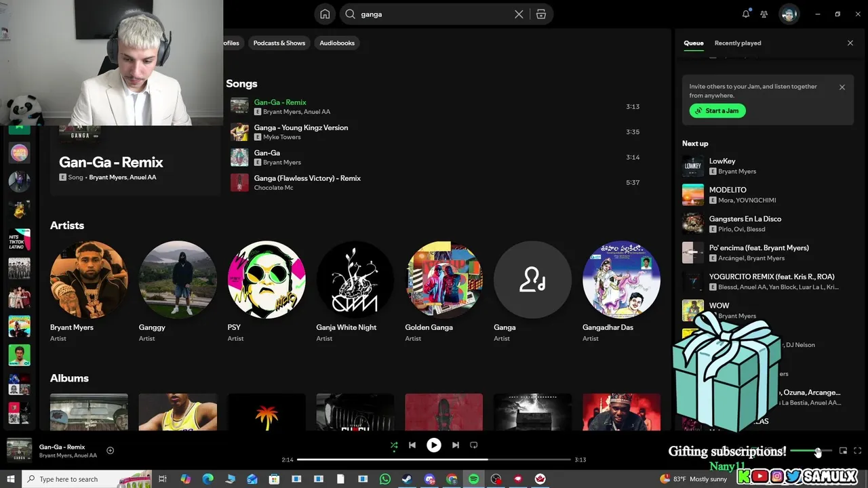
Task: Open Spotify from the taskbar
Action: point(474,479)
